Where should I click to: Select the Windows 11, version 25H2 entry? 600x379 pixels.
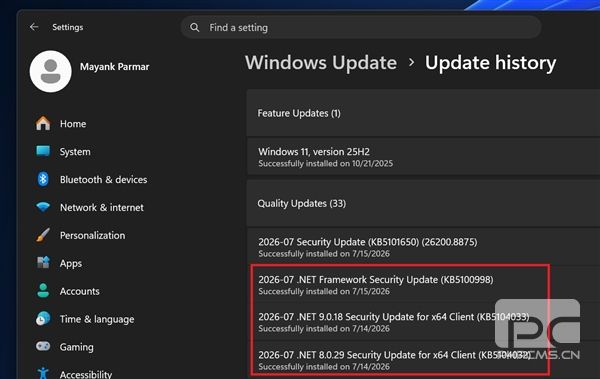tap(423, 157)
